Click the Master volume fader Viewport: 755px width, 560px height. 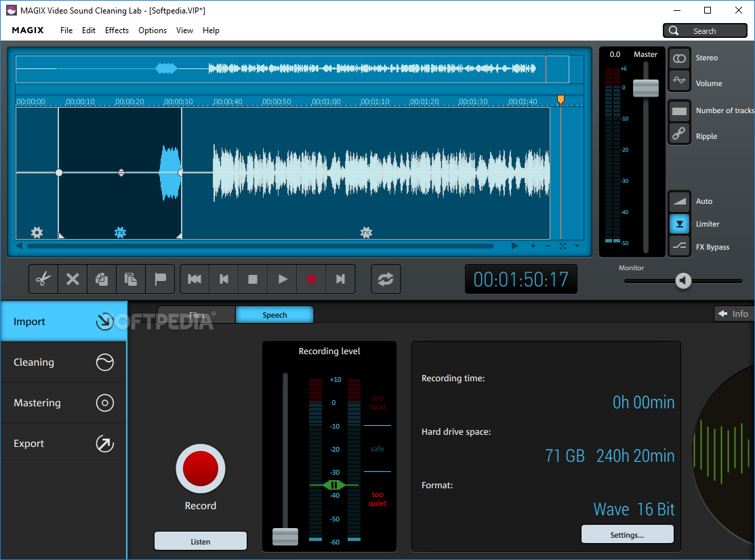coord(646,88)
